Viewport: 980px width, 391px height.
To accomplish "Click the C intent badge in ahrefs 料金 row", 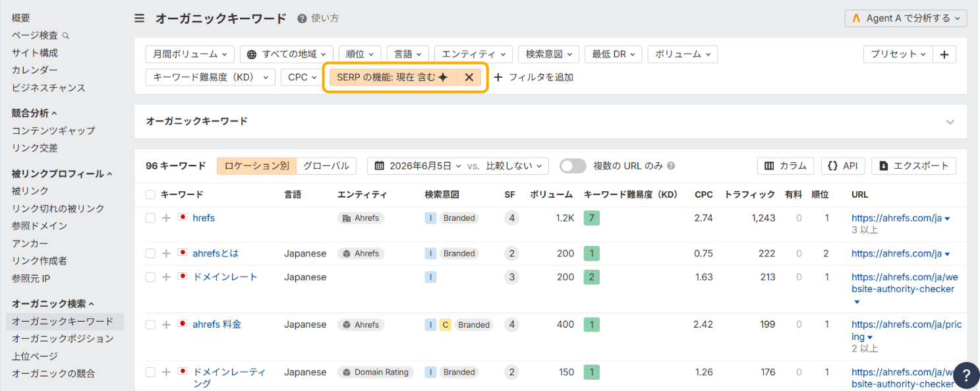I will coord(446,324).
